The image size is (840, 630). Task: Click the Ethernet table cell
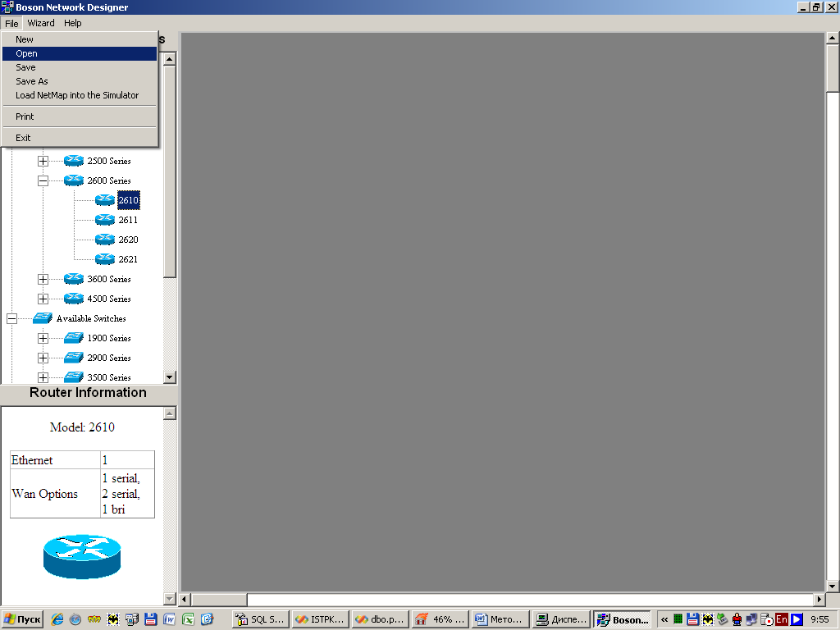[55, 460]
